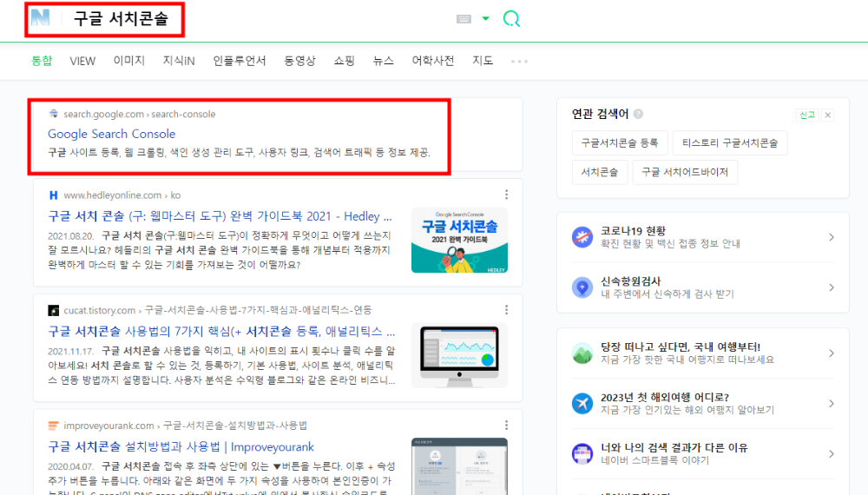Open the 지도 tab

click(x=483, y=61)
